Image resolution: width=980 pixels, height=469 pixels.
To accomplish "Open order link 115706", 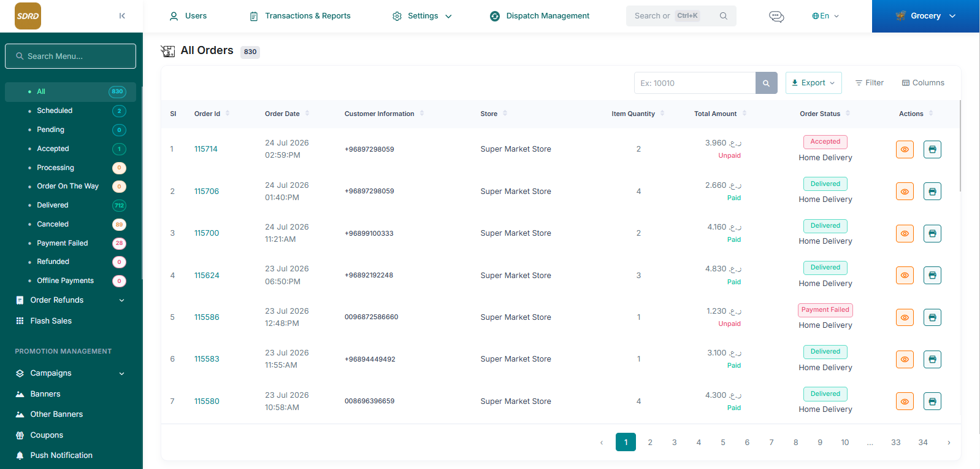I will 207,192.
